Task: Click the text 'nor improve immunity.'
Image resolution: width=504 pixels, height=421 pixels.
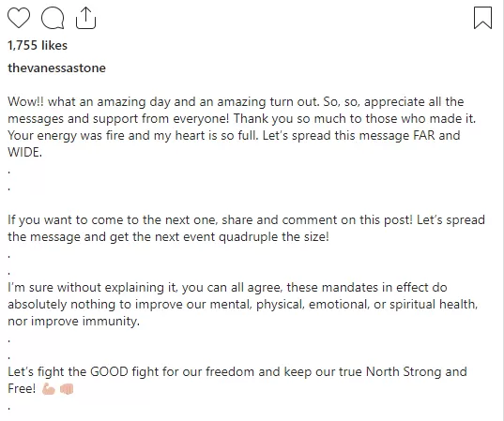Action: pos(73,321)
